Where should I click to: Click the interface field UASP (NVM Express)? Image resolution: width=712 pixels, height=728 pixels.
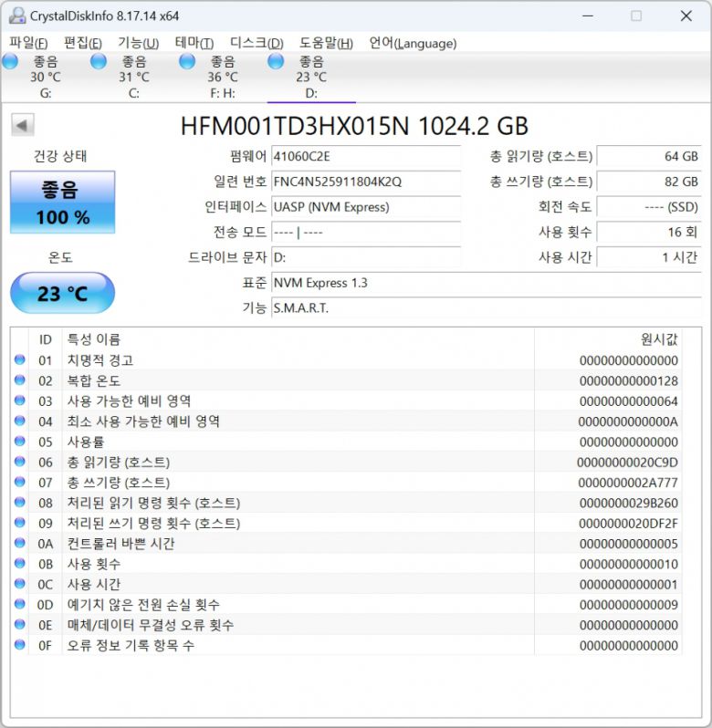[366, 206]
